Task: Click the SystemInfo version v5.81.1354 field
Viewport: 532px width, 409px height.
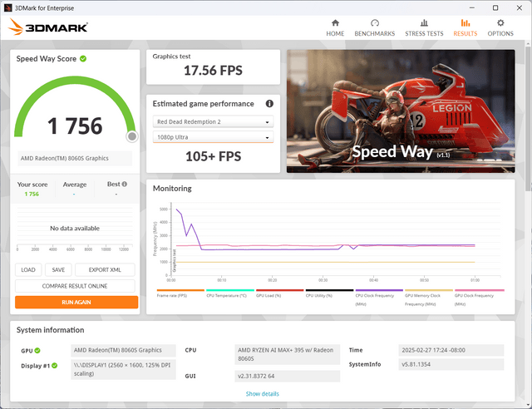Action: (451, 365)
